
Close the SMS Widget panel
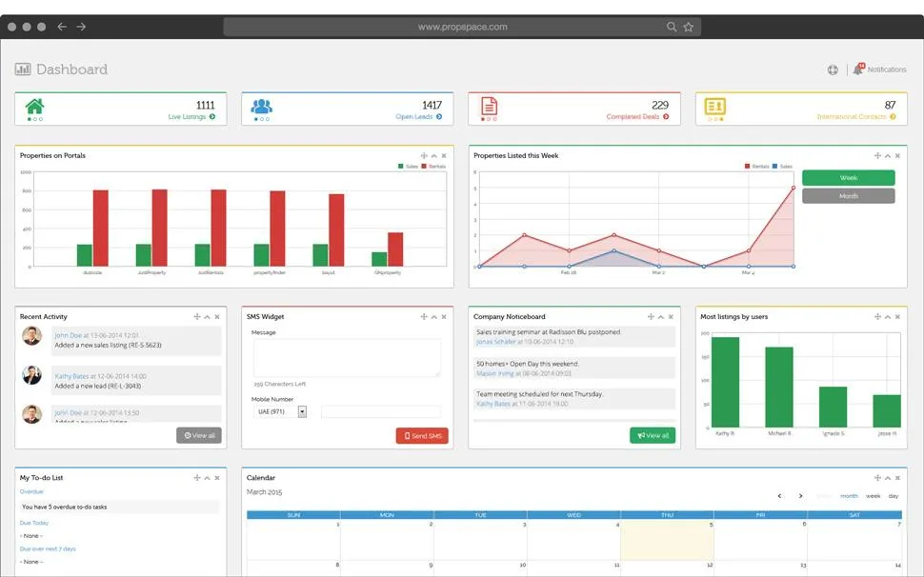pyautogui.click(x=444, y=317)
